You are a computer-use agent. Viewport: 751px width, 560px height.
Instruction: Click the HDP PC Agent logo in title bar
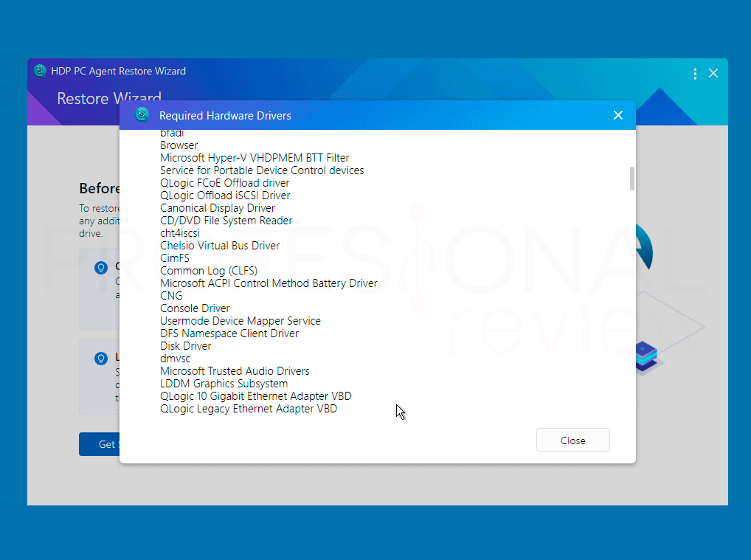(x=41, y=71)
